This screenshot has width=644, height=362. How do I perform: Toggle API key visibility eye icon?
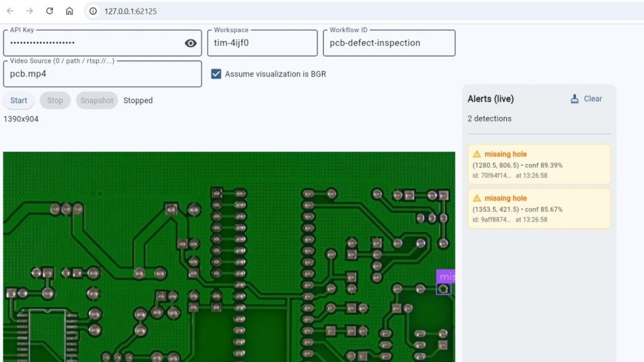pos(191,43)
